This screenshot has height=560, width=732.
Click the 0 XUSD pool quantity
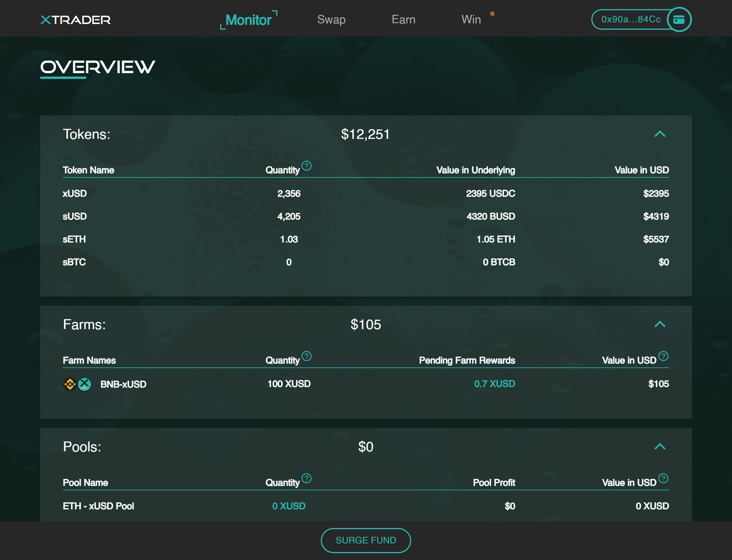pos(289,506)
